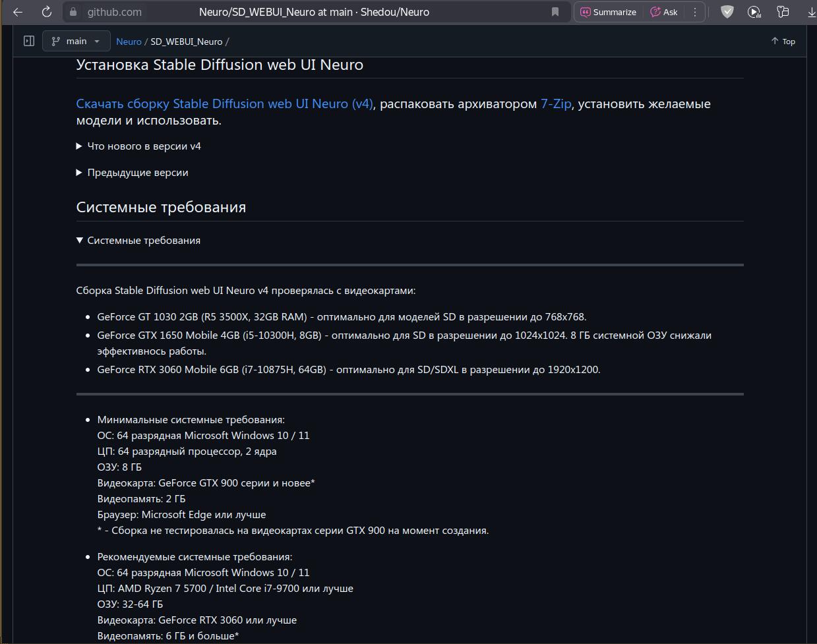Expand the 'Что нового в версии v4' section
This screenshot has width=817, height=644.
[x=138, y=146]
